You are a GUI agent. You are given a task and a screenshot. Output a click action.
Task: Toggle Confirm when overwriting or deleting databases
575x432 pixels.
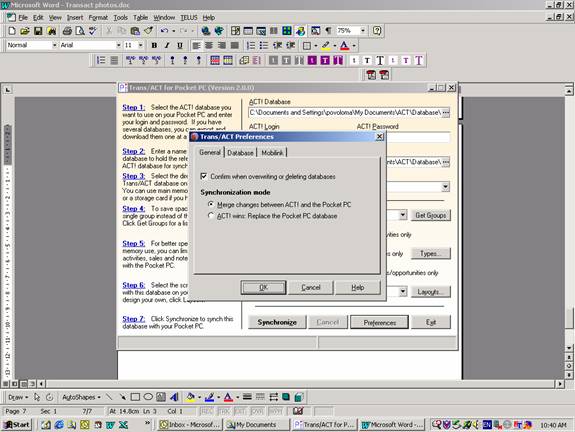click(204, 176)
